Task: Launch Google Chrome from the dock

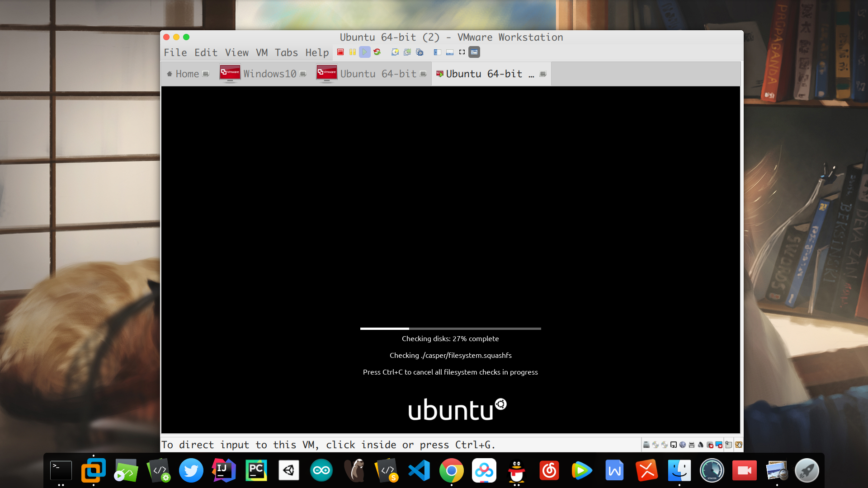Action: click(x=452, y=470)
